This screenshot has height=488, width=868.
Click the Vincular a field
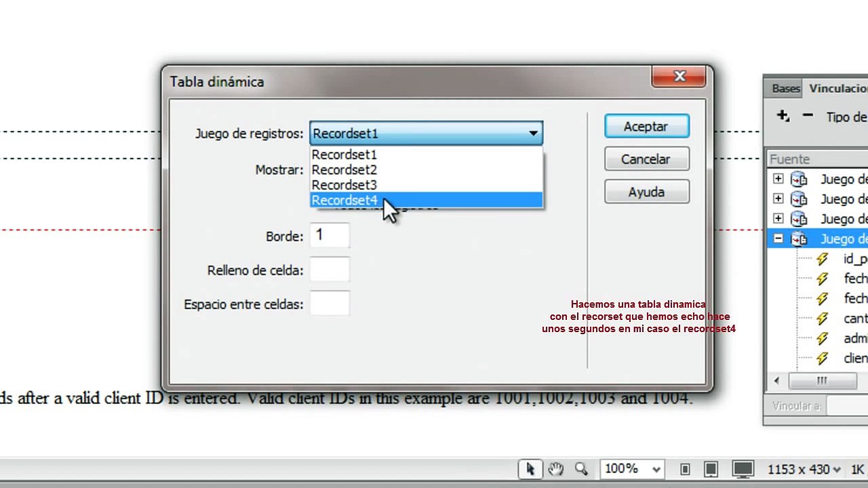847,406
